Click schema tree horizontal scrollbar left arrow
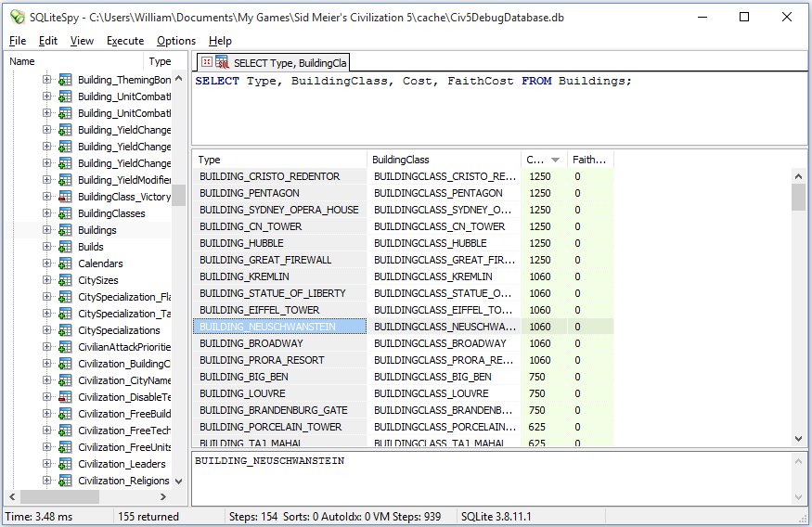 point(12,497)
